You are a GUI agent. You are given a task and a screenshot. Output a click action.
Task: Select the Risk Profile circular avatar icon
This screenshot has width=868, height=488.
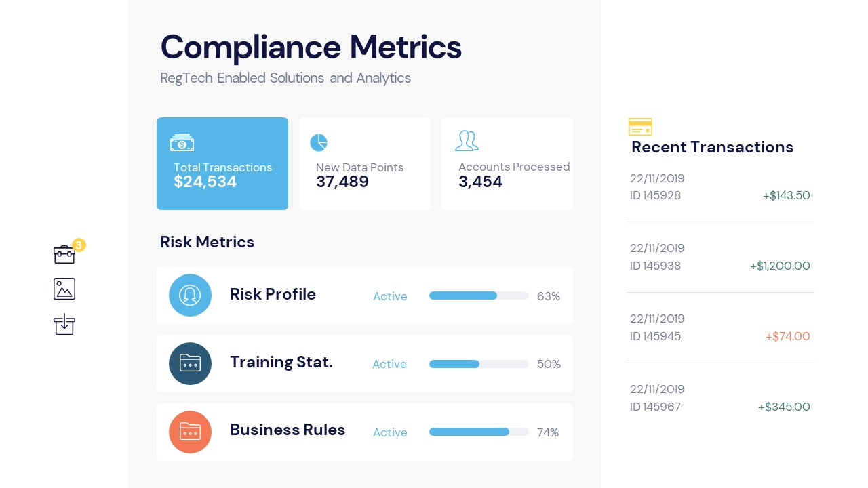(x=190, y=295)
